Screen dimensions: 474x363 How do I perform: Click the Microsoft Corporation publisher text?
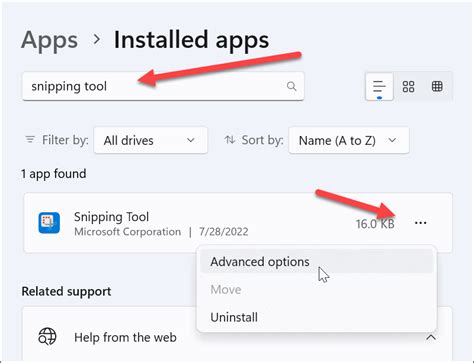point(127,232)
